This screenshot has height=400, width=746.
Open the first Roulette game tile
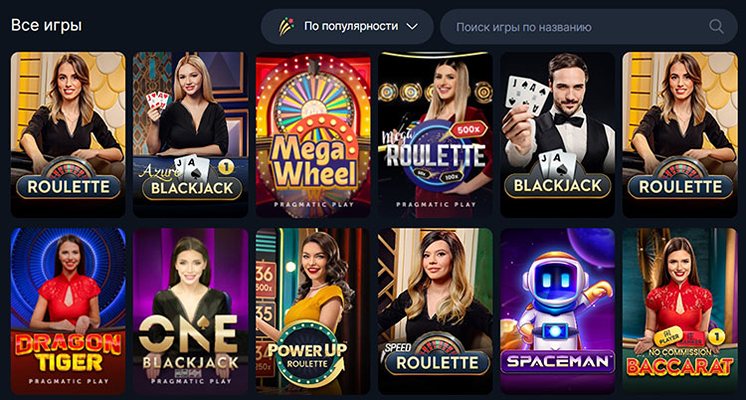click(68, 134)
